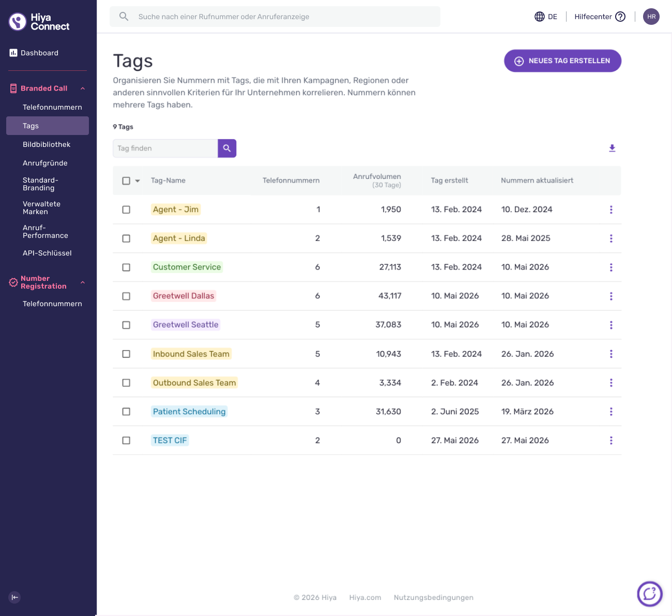Collapse the Branded Call section

pyautogui.click(x=83, y=88)
